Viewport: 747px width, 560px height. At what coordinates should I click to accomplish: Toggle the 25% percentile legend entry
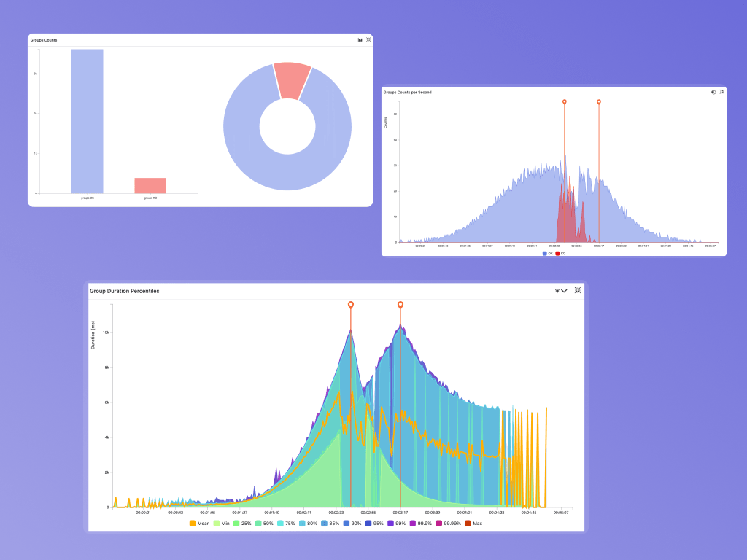[242, 524]
